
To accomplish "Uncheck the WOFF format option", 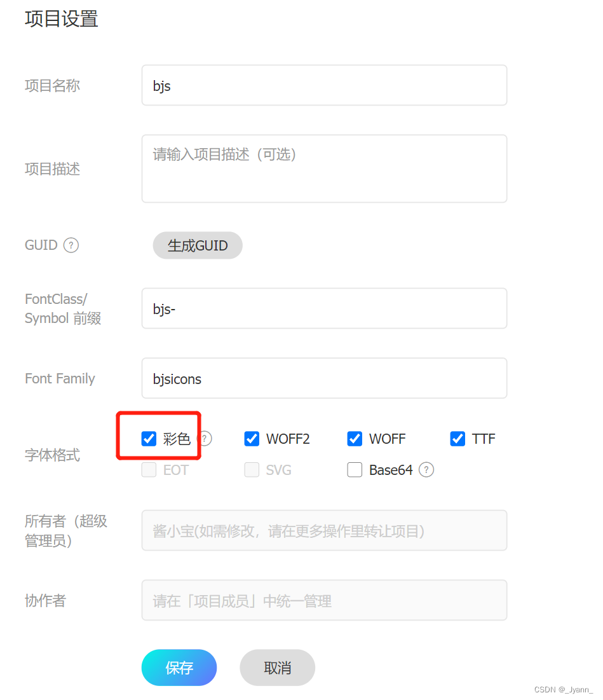I will point(355,438).
